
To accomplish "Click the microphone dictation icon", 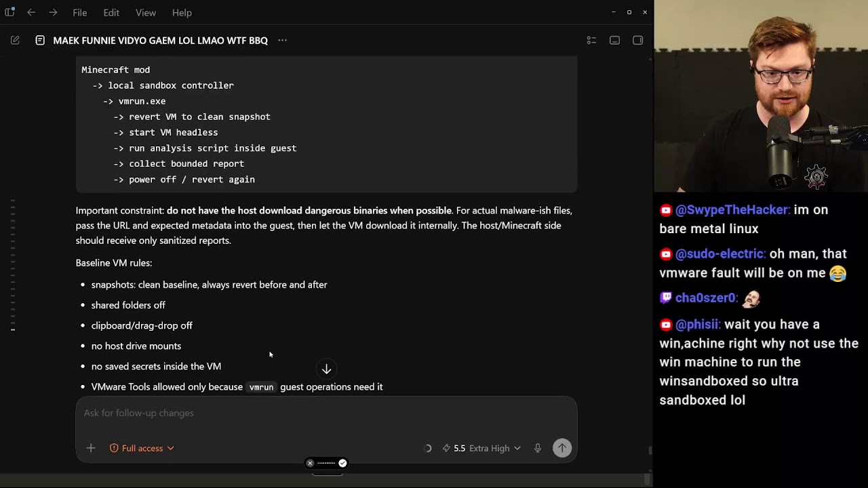I will coord(538,448).
